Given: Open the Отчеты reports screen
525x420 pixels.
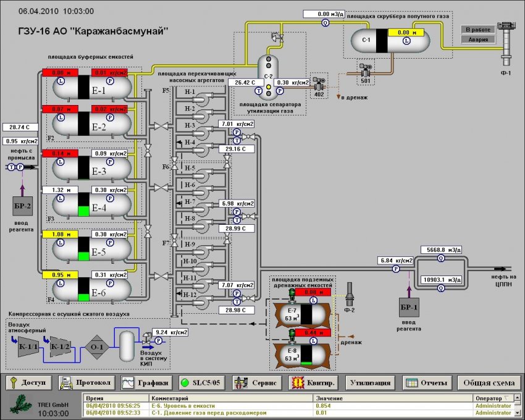Looking at the screenshot, I should [x=426, y=382].
